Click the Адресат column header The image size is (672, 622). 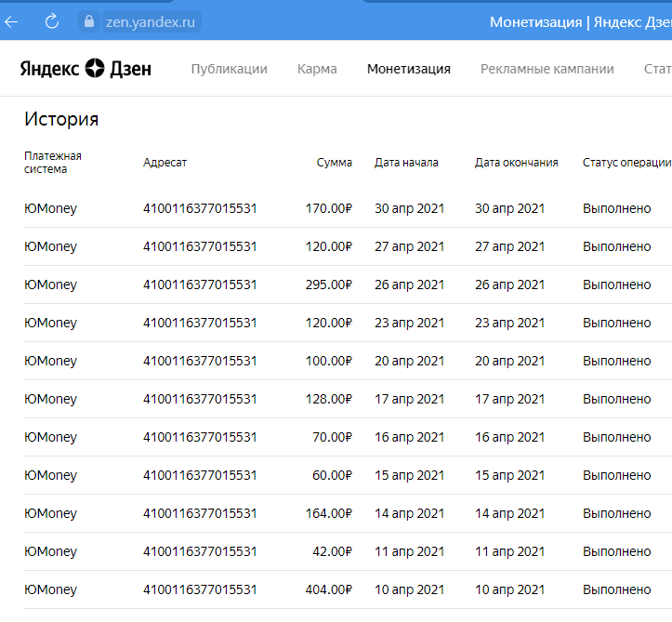click(165, 163)
